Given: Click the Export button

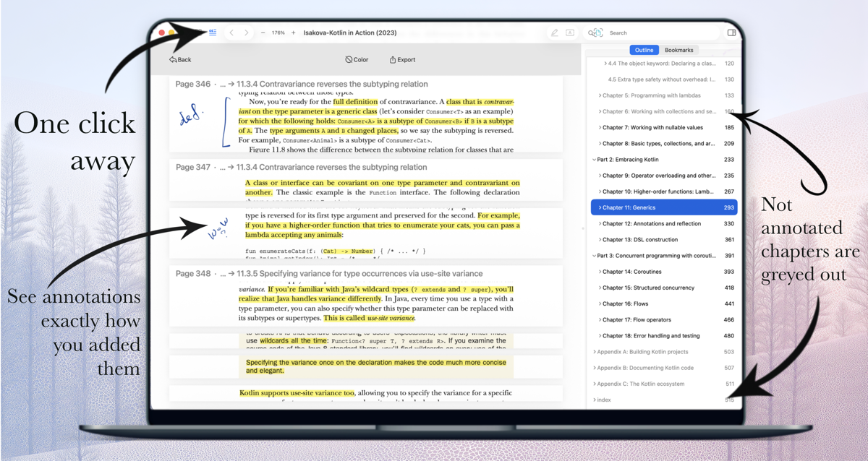Looking at the screenshot, I should (402, 60).
